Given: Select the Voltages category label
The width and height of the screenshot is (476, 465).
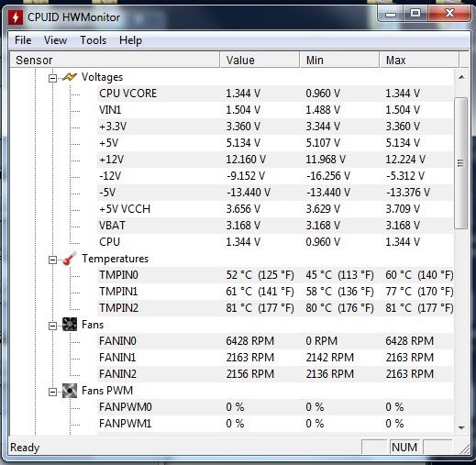Looking at the screenshot, I should [x=102, y=77].
